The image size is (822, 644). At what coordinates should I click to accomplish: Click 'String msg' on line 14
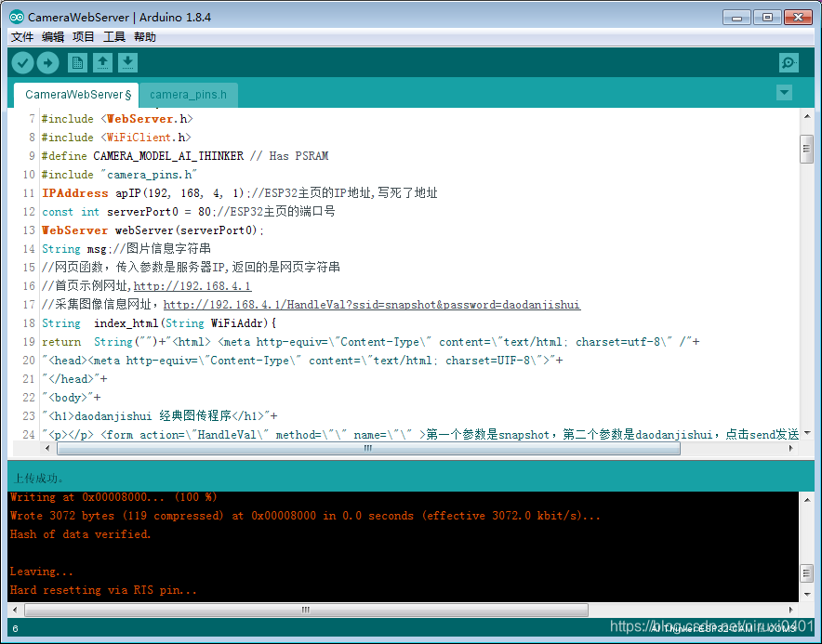[73, 249]
